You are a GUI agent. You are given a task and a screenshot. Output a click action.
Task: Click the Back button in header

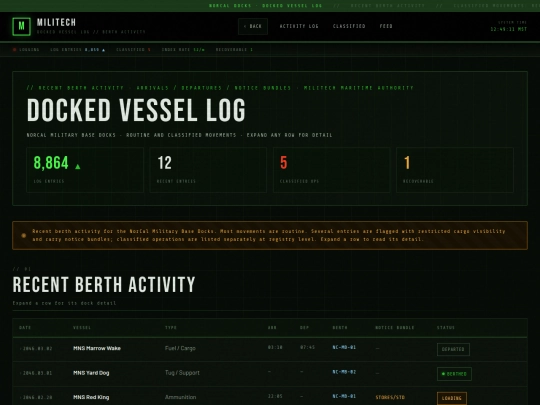click(x=253, y=26)
